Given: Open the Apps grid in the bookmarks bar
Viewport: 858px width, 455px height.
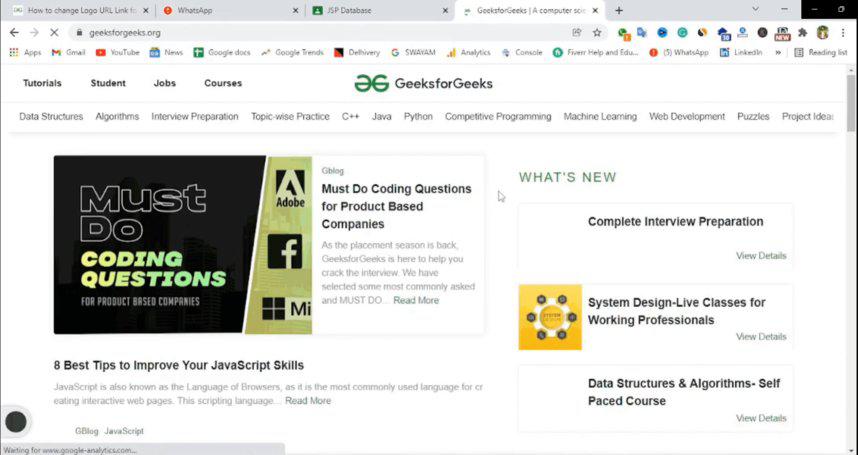Looking at the screenshot, I should [25, 52].
